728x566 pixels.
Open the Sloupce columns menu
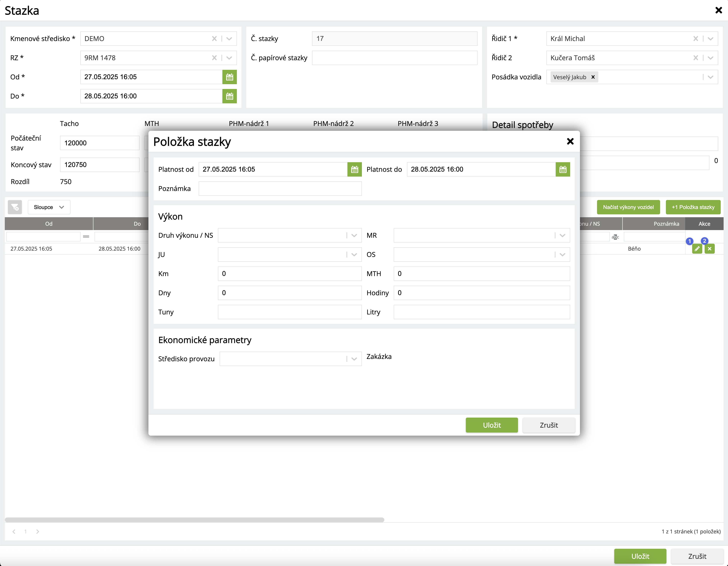click(x=49, y=207)
